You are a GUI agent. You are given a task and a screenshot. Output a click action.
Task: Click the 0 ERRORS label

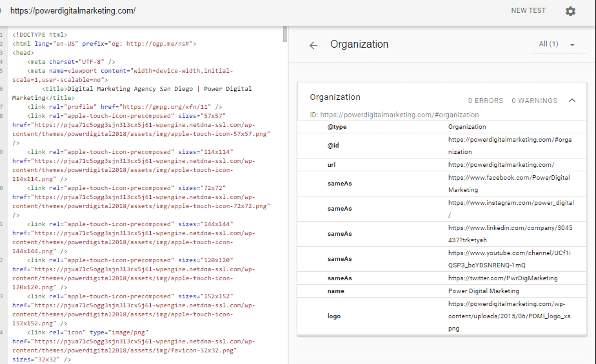(x=485, y=101)
